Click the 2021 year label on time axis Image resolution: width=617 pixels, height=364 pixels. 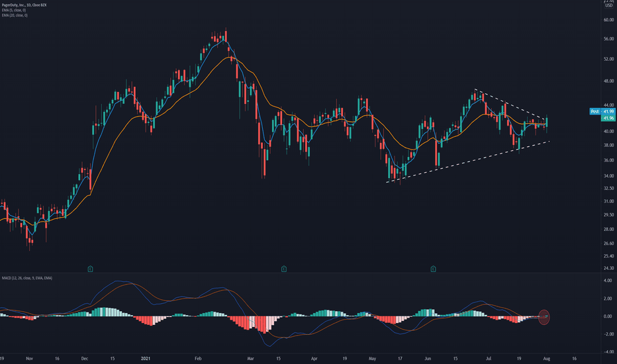pyautogui.click(x=146, y=359)
